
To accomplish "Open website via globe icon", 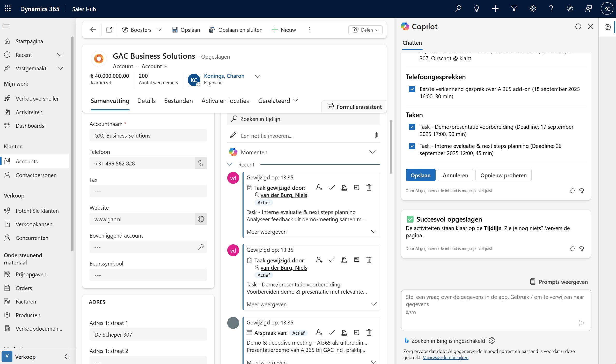I will click(201, 219).
